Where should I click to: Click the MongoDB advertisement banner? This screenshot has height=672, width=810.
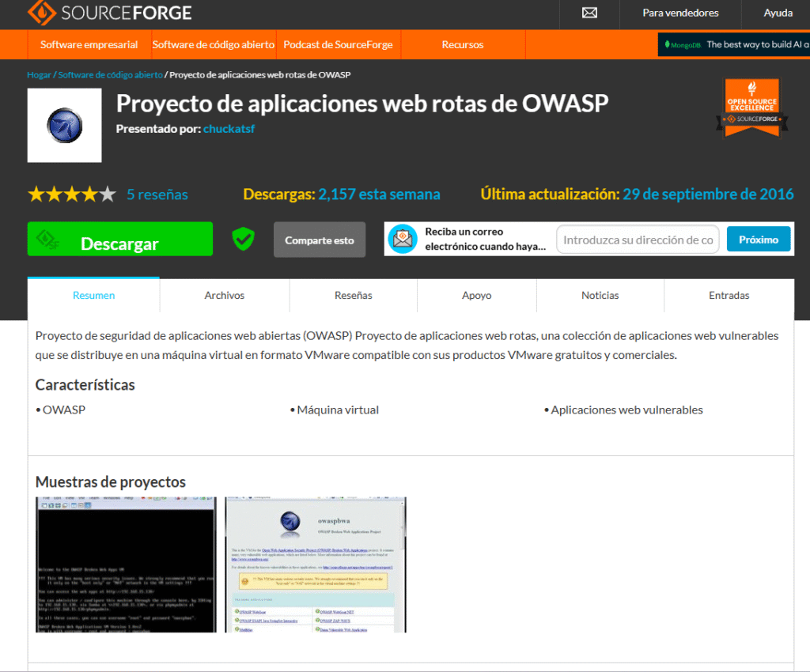coord(733,45)
